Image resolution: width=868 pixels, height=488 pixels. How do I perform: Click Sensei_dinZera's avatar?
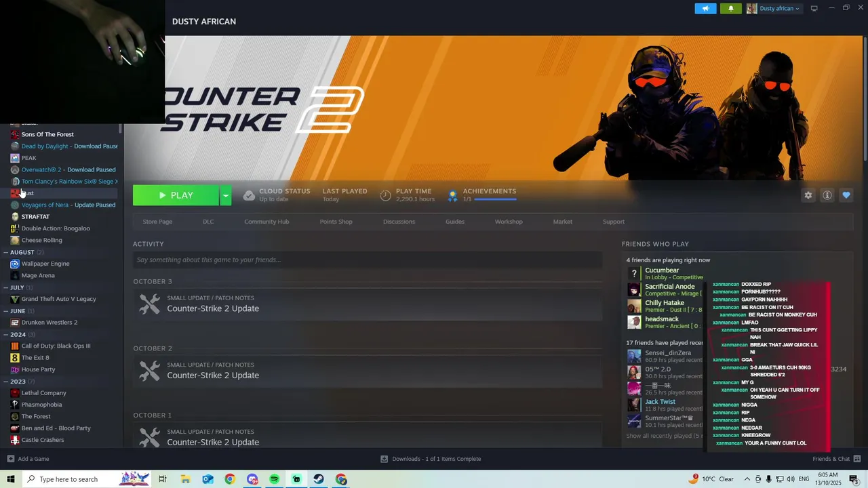pyautogui.click(x=634, y=356)
